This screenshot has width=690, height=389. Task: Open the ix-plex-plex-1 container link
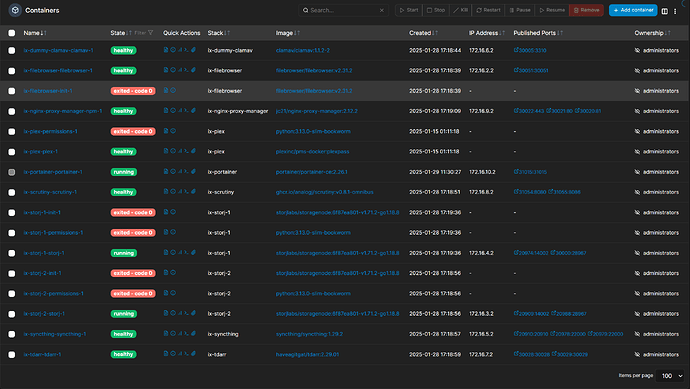pyautogui.click(x=40, y=151)
